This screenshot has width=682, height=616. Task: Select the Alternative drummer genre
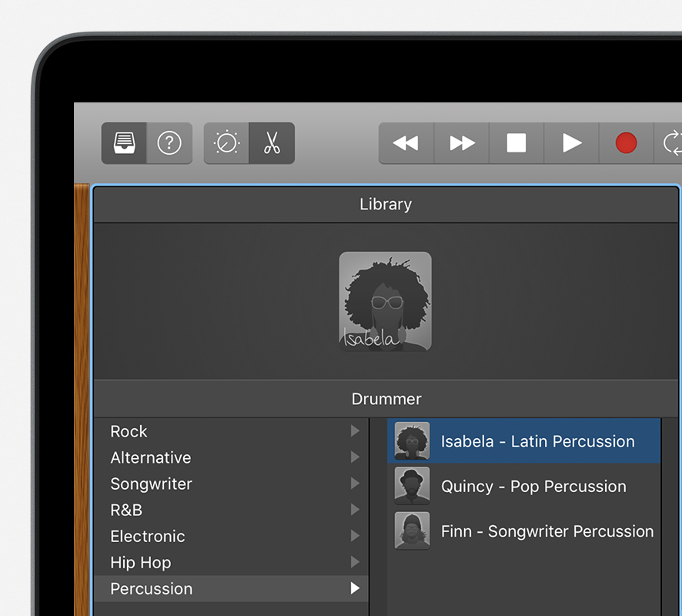(x=231, y=457)
